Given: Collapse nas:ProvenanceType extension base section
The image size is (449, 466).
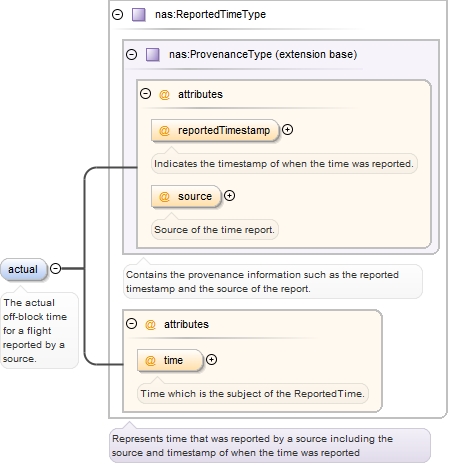Looking at the screenshot, I should [131, 54].
